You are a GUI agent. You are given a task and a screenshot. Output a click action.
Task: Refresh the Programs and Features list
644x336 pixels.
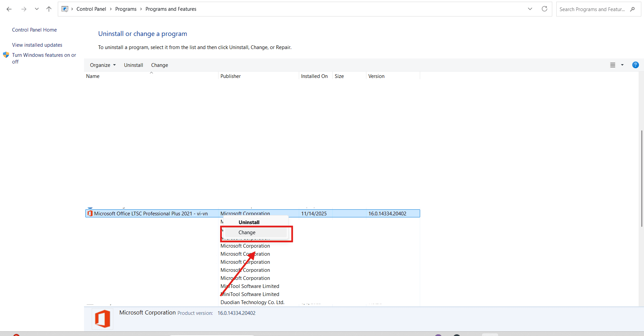(x=545, y=9)
